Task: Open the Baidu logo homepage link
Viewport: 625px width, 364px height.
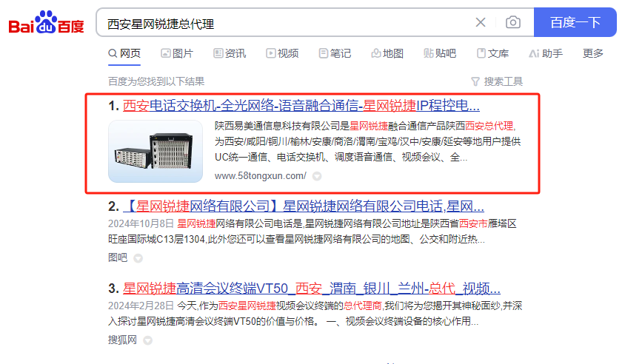Action: (46, 22)
